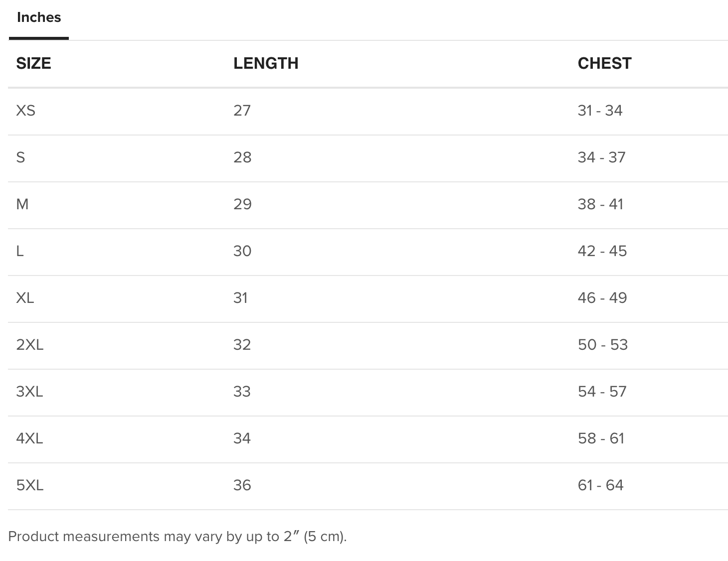Click the SIZE column header
The height and width of the screenshot is (561, 728).
coord(33,63)
